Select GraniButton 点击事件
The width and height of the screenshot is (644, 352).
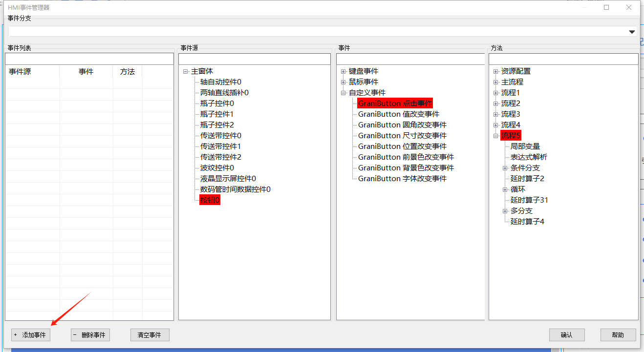pos(395,104)
